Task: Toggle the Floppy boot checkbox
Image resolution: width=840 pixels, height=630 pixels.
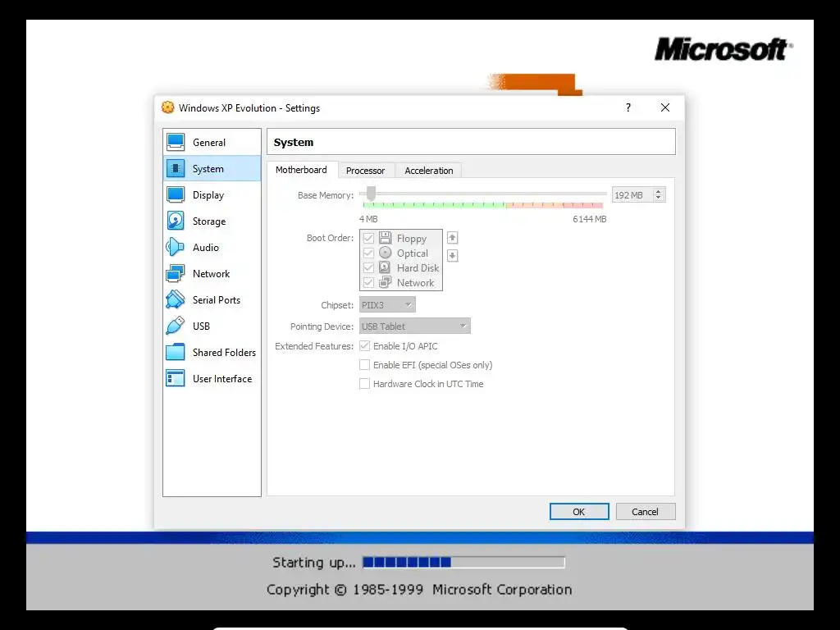Action: point(368,238)
